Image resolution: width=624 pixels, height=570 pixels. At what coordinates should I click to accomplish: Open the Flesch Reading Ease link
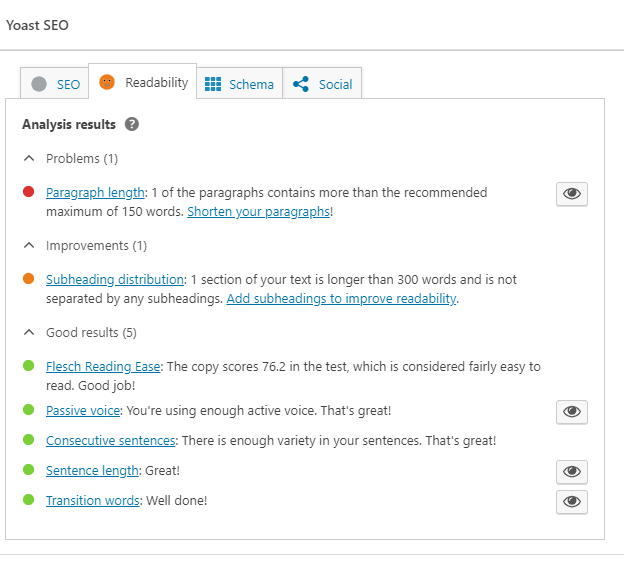(x=103, y=367)
